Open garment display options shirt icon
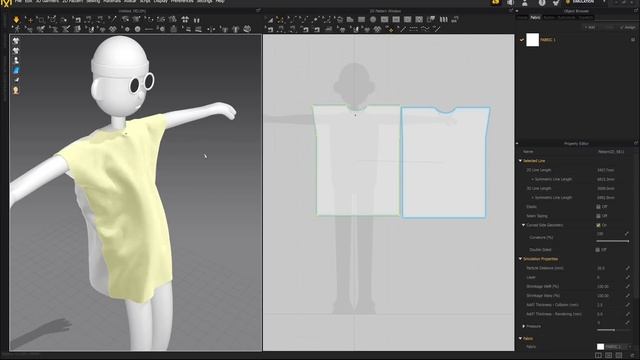The width and height of the screenshot is (640, 360). (16, 41)
